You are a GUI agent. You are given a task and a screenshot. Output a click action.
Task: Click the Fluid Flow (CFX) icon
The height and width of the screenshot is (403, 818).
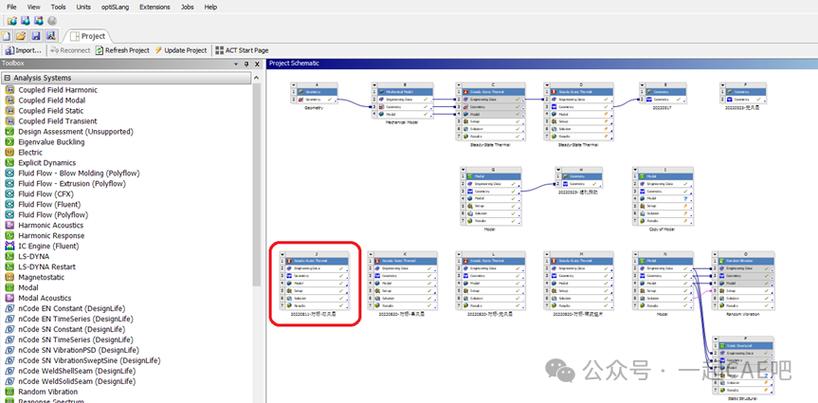(x=9, y=194)
